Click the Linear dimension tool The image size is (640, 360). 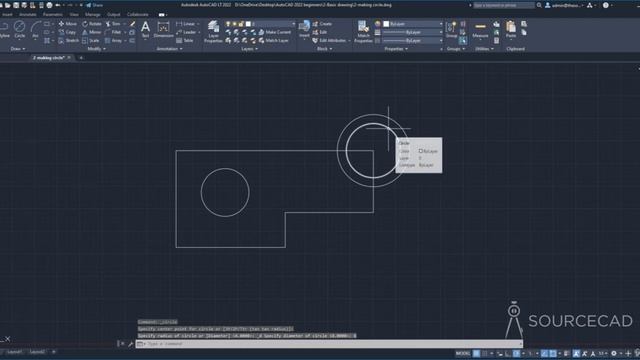click(x=186, y=24)
